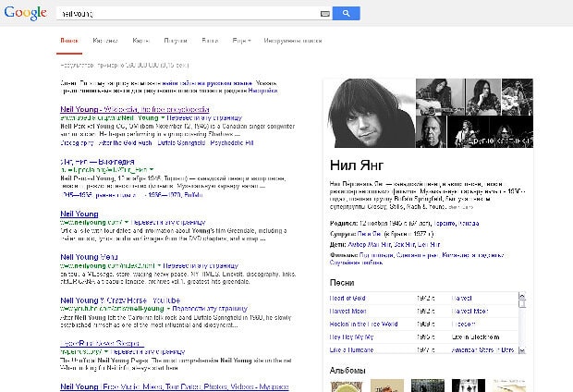Open the on-screen keyboard icon in search box
Screen dimensions: 573x392
[323, 14]
